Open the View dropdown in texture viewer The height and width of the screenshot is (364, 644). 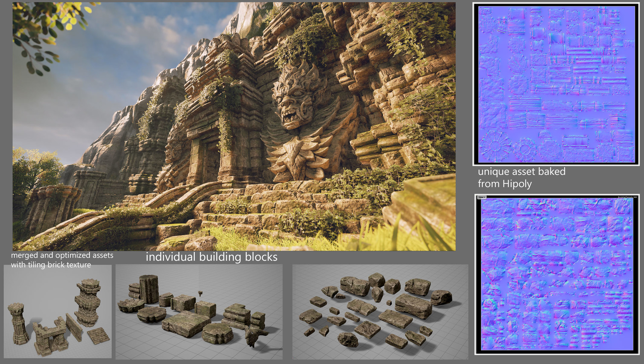click(481, 197)
